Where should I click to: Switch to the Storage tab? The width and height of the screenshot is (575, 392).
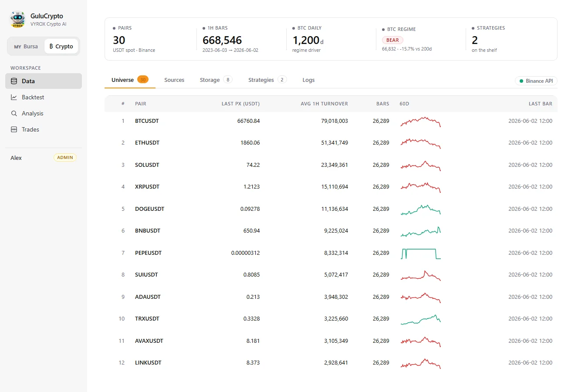(x=216, y=80)
